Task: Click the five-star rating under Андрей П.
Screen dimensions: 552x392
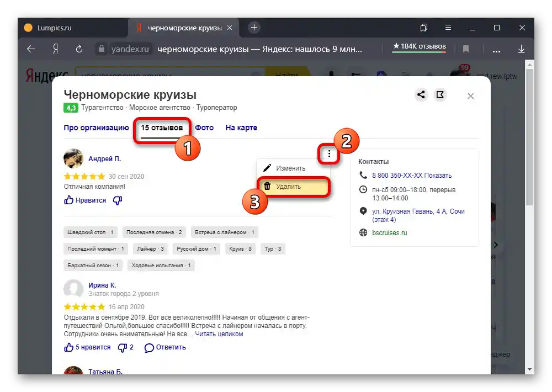Action: coord(84,177)
